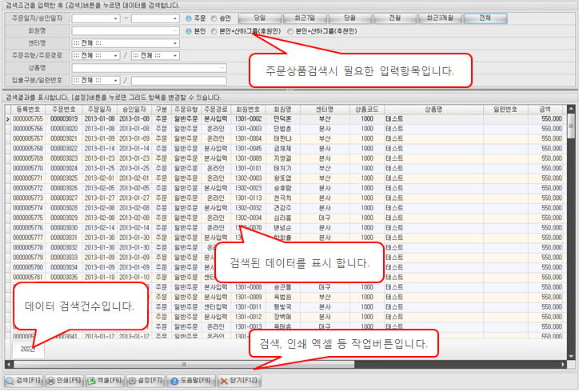Sort by the 상품코드 column header
Viewport: 579px width, 392px height.
pos(367,110)
